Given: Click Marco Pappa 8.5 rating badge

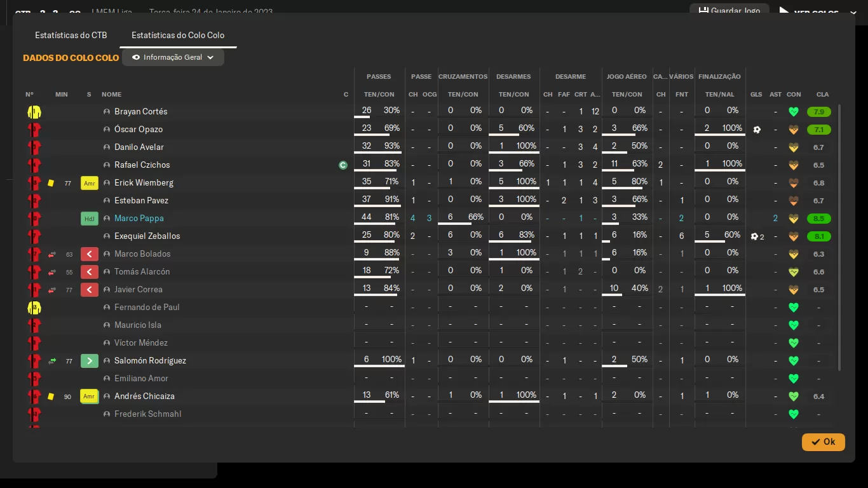Looking at the screenshot, I should [818, 219].
